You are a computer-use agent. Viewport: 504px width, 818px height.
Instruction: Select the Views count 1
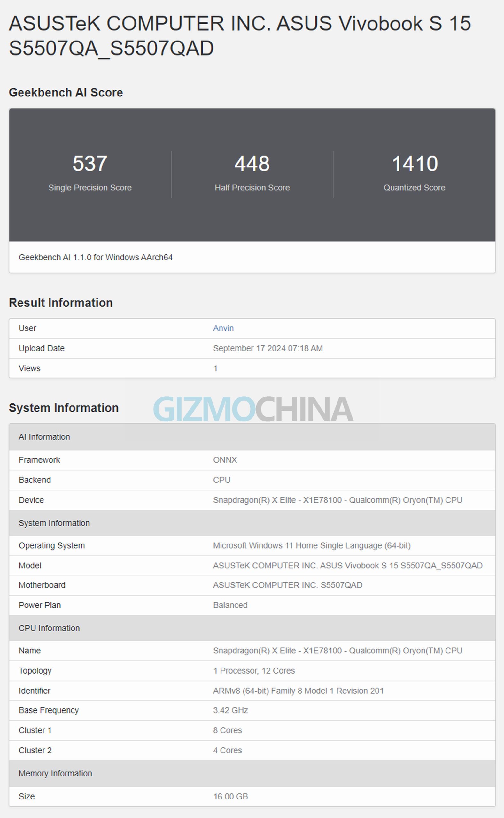215,368
